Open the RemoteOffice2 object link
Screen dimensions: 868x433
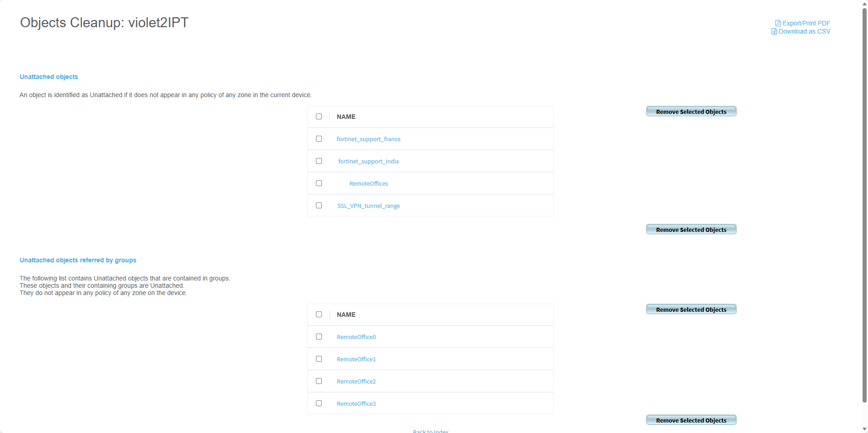[356, 382]
